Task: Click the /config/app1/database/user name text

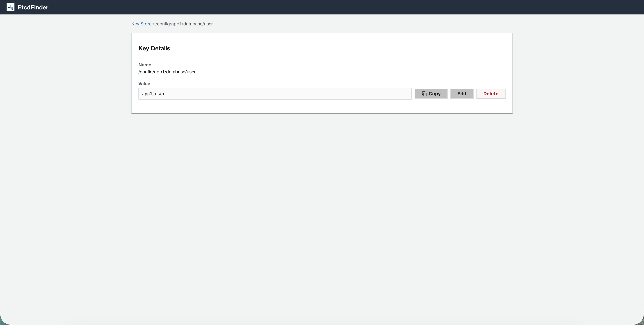Action: 167,72
